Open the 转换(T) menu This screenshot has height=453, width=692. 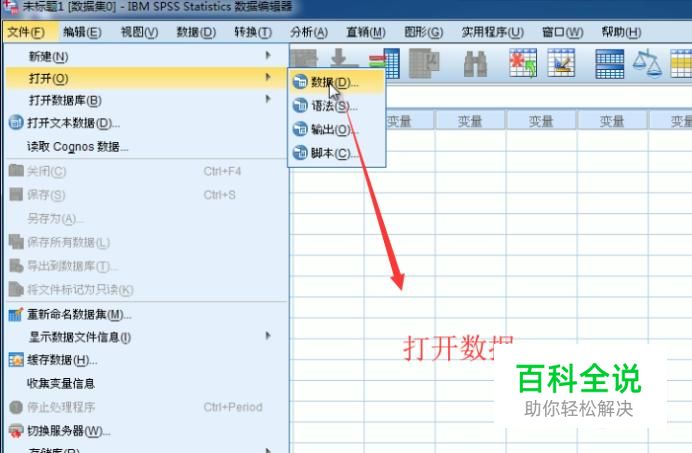(253, 32)
